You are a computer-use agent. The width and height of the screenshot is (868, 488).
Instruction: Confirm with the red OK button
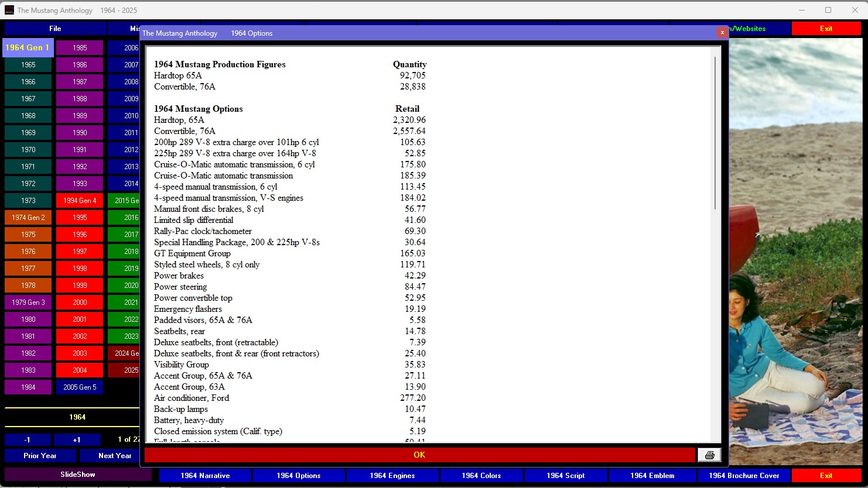click(x=419, y=455)
